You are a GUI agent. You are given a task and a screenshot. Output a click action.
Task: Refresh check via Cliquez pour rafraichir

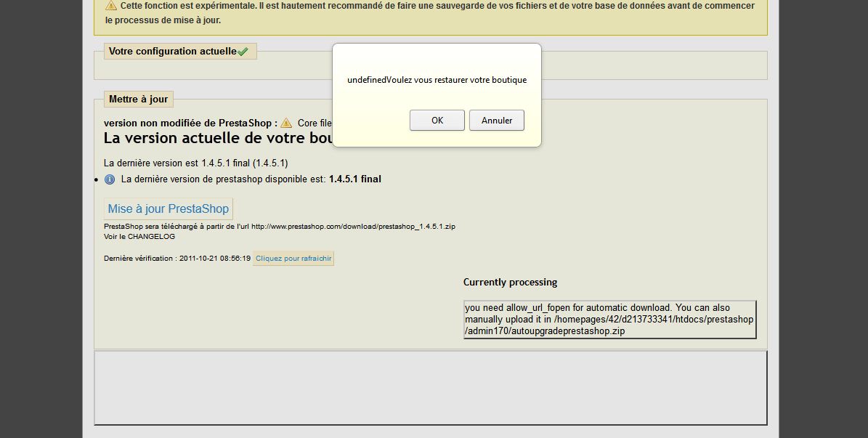pyautogui.click(x=293, y=259)
